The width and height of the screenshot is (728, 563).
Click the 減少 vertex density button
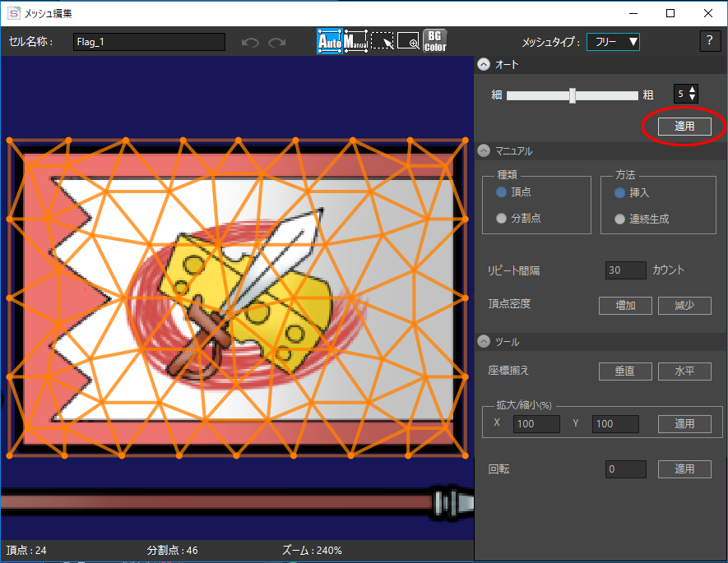pyautogui.click(x=684, y=306)
